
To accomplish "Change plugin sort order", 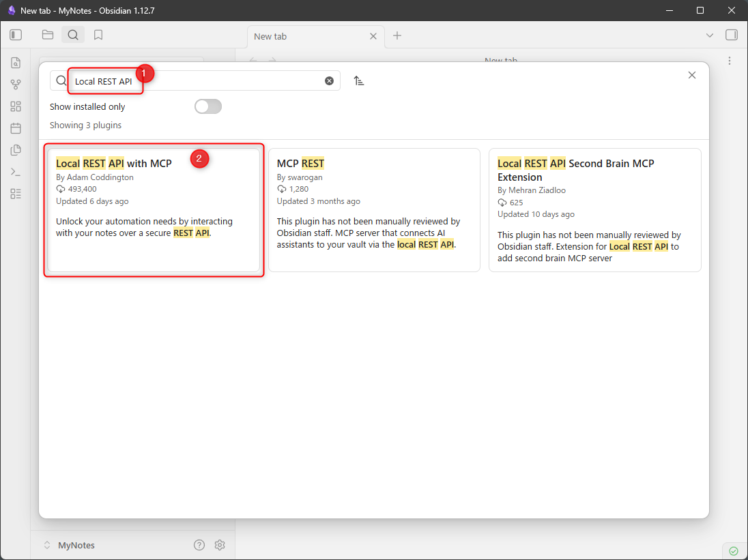I will pyautogui.click(x=359, y=81).
